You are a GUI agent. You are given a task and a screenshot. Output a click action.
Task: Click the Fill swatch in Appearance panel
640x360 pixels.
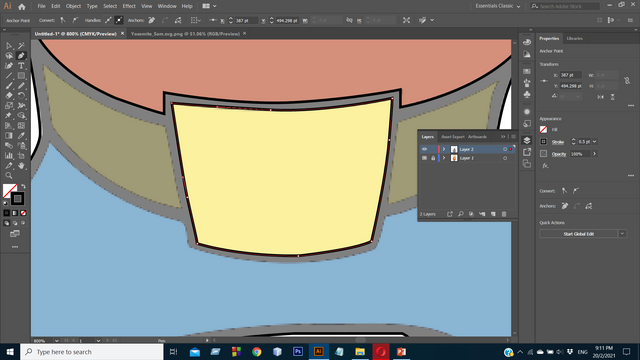[x=543, y=129]
